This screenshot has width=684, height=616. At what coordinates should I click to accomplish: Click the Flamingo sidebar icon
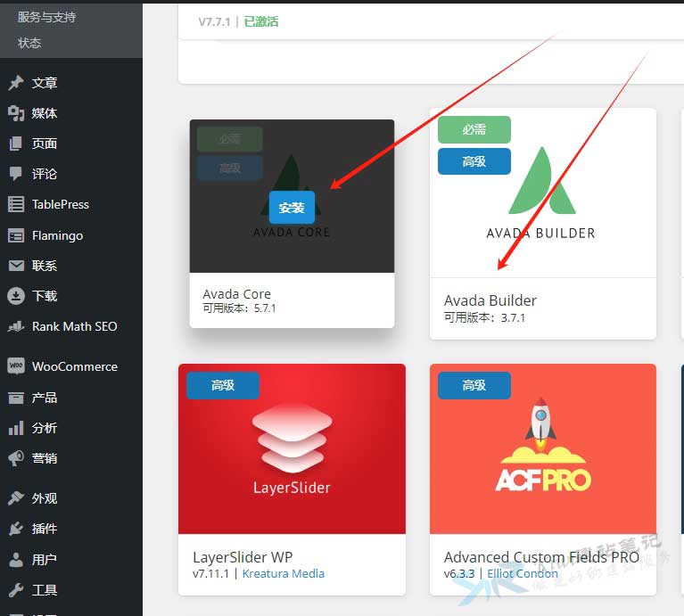coord(16,236)
